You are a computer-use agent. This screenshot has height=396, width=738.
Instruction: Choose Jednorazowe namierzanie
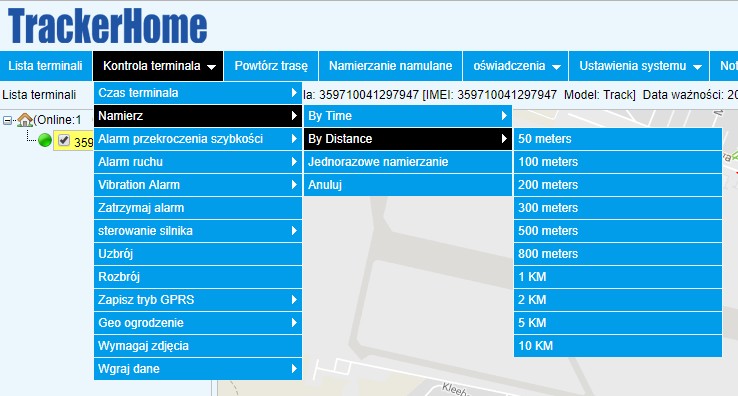(x=408, y=162)
